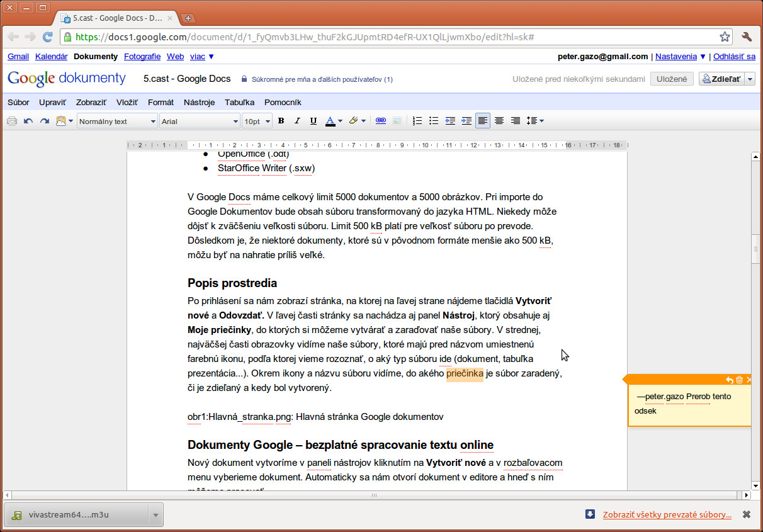Open the vivastream64 download item
Viewport: 763px width, 532px height.
tap(76, 514)
